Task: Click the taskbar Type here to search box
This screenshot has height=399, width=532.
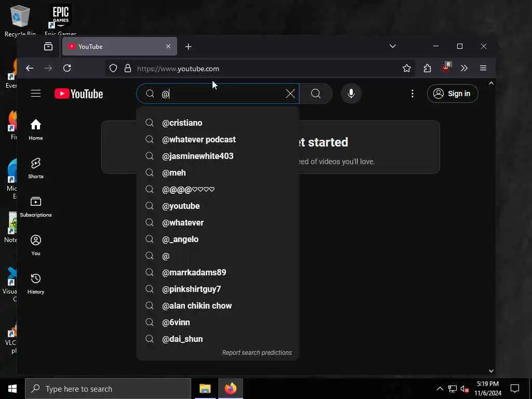Action: pos(108,389)
